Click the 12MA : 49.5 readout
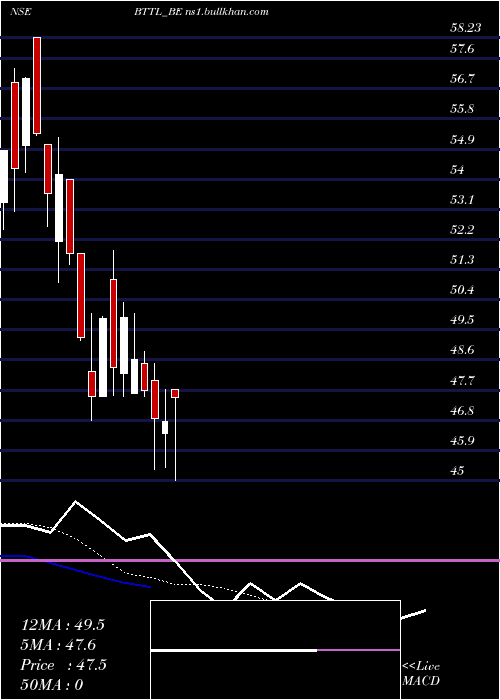This screenshot has height=700, width=500. (63, 625)
